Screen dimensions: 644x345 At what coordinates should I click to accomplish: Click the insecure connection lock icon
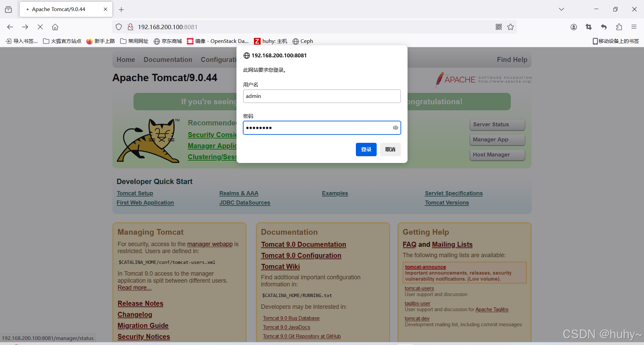point(130,27)
